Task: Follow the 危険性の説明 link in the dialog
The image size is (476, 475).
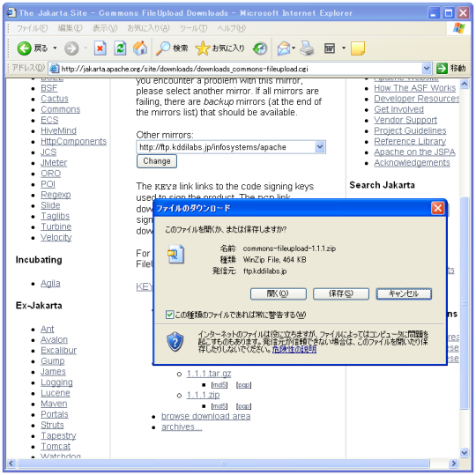Action: pyautogui.click(x=294, y=349)
